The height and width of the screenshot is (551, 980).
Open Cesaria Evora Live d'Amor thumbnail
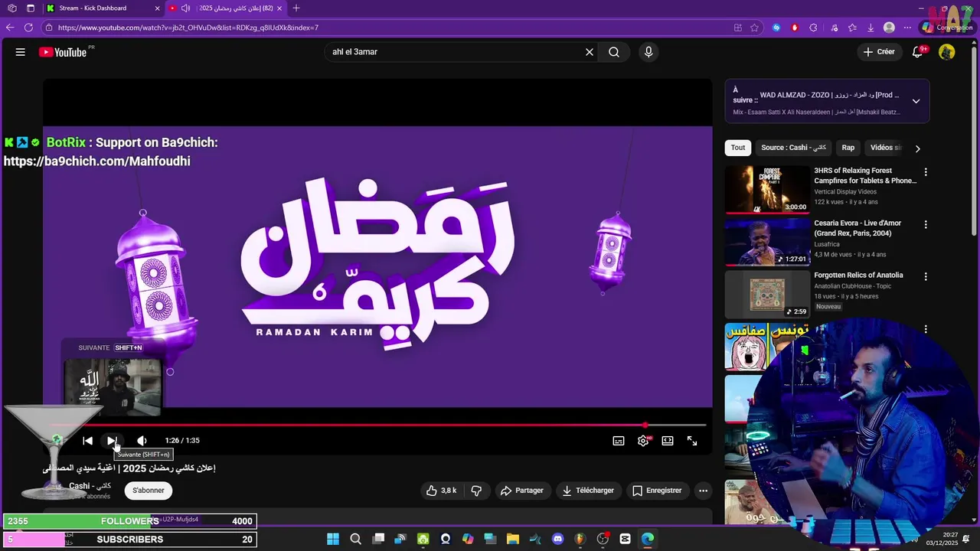coord(767,242)
